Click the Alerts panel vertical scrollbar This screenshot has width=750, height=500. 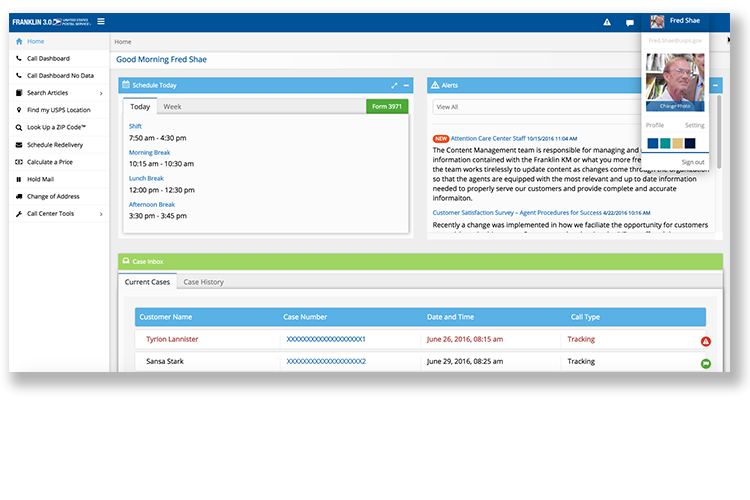tap(719, 132)
